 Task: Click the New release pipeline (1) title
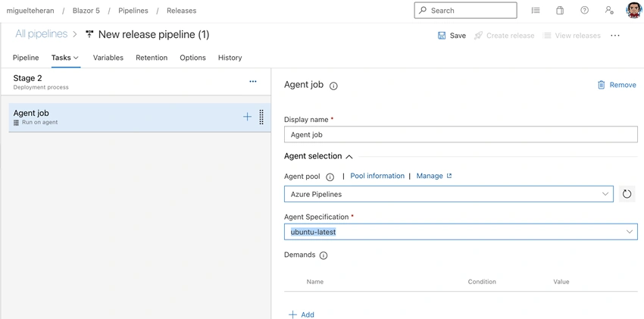tap(154, 35)
